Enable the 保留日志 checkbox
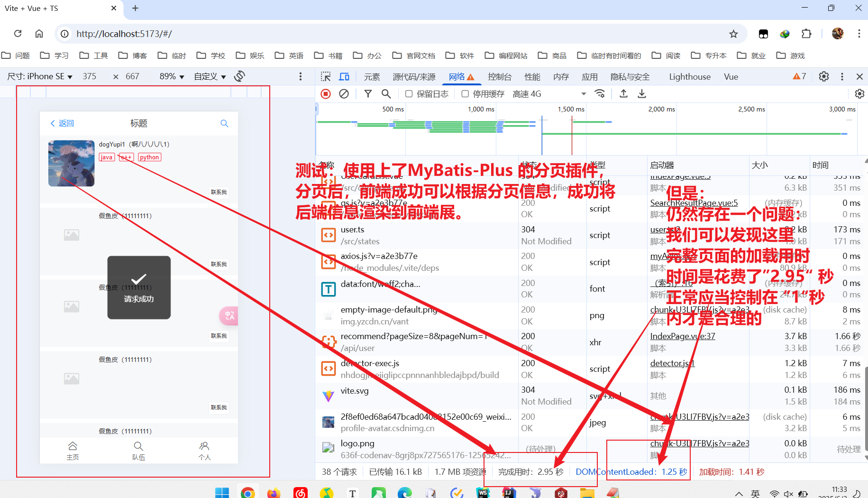 pyautogui.click(x=409, y=94)
